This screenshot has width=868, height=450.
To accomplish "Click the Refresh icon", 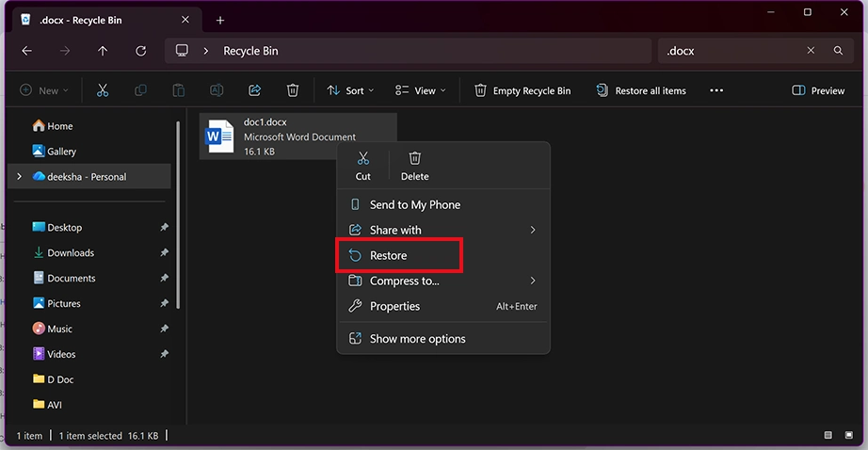I will click(x=141, y=51).
